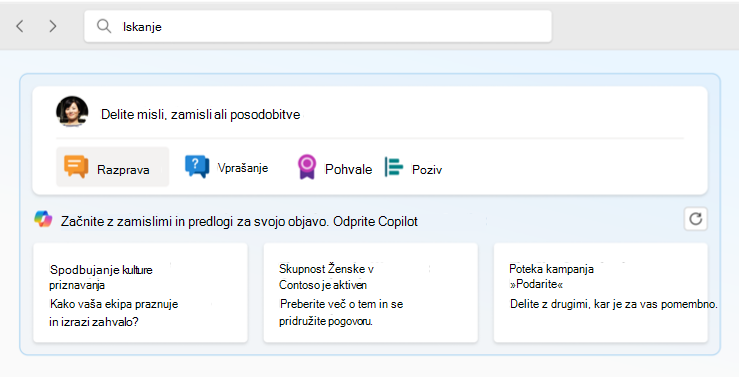Open 'Skupnost Ženske v Contoso' suggestion card

click(x=370, y=293)
